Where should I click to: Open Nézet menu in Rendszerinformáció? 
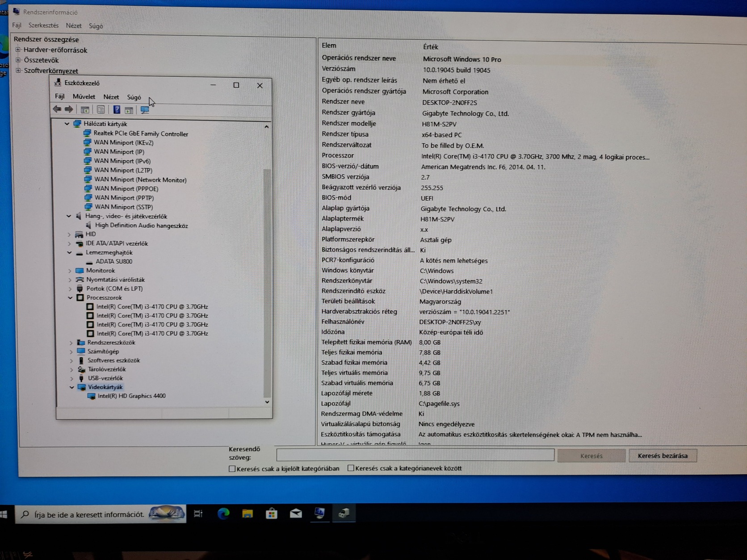74,26
